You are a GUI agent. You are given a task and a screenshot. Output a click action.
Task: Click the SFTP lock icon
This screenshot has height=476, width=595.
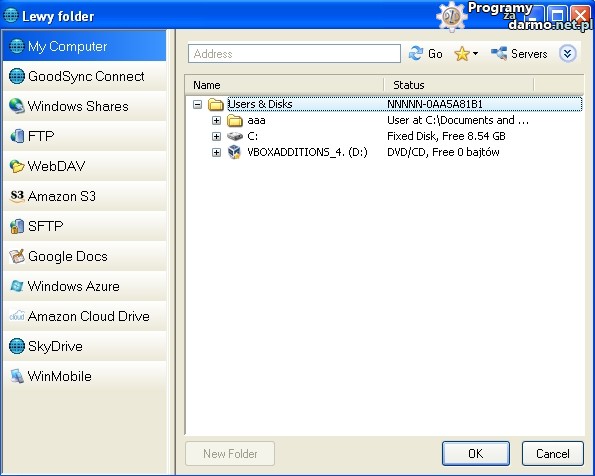17,226
